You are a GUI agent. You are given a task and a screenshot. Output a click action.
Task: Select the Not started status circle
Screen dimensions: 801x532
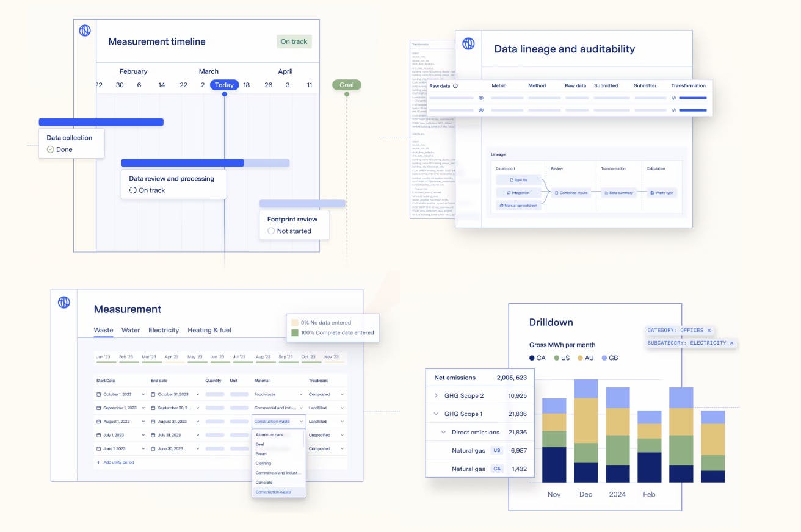pyautogui.click(x=271, y=231)
